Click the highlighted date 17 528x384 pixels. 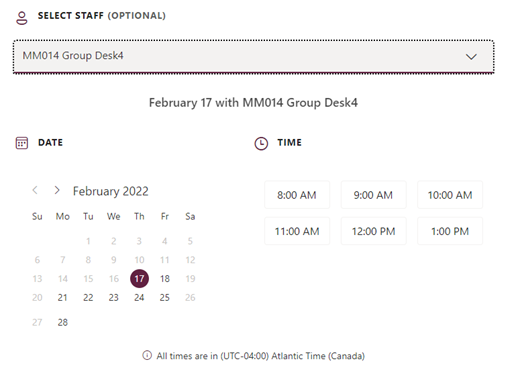[139, 279]
